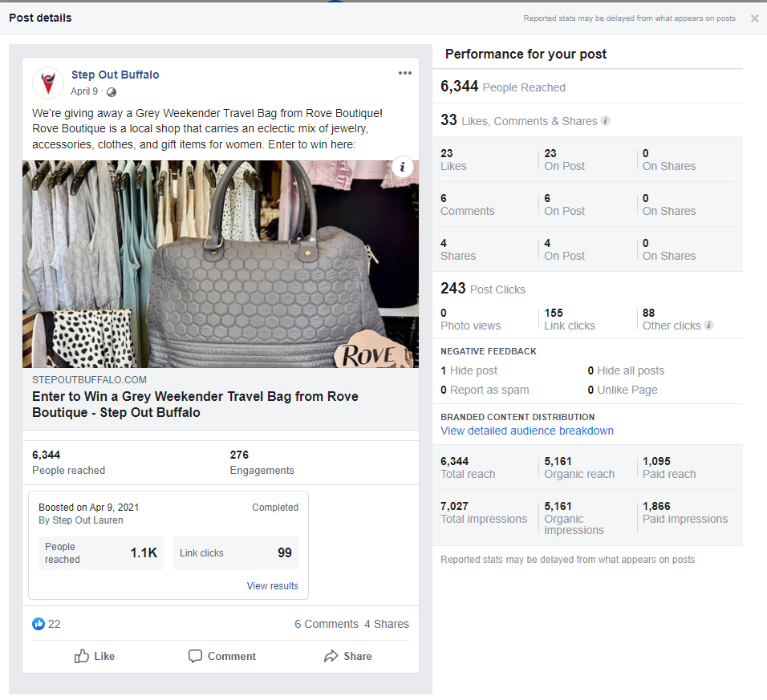Click the 23 Likes stat

click(x=453, y=160)
